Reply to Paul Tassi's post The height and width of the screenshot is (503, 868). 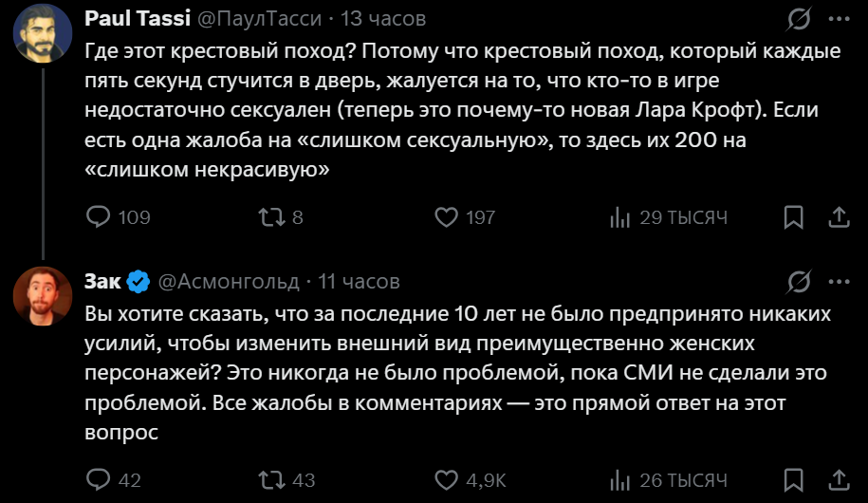[x=99, y=217]
